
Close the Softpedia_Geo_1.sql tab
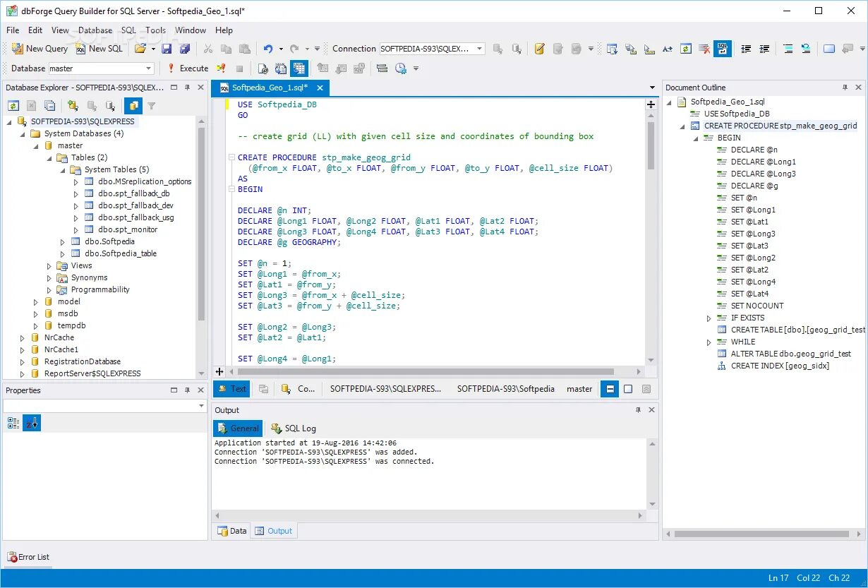pyautogui.click(x=320, y=88)
